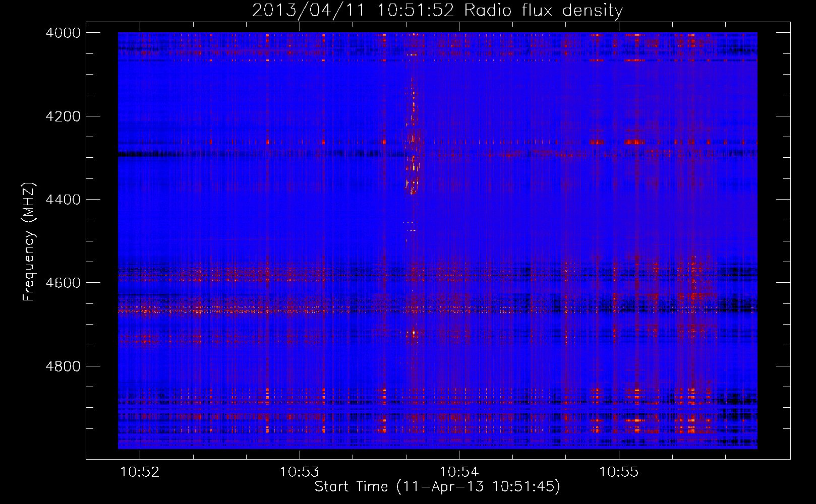Click the 'Frequency (MHZ)' y-axis label
816x504 pixels.
[x=29, y=242]
